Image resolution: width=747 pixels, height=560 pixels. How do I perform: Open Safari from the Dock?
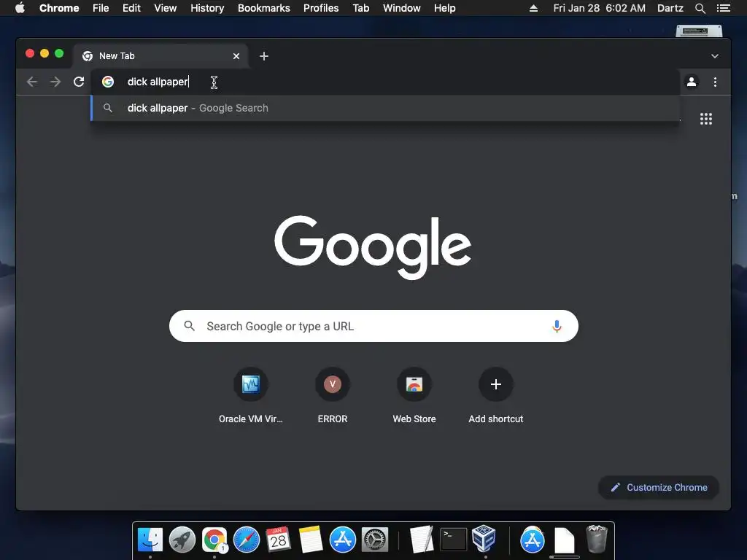pyautogui.click(x=247, y=540)
